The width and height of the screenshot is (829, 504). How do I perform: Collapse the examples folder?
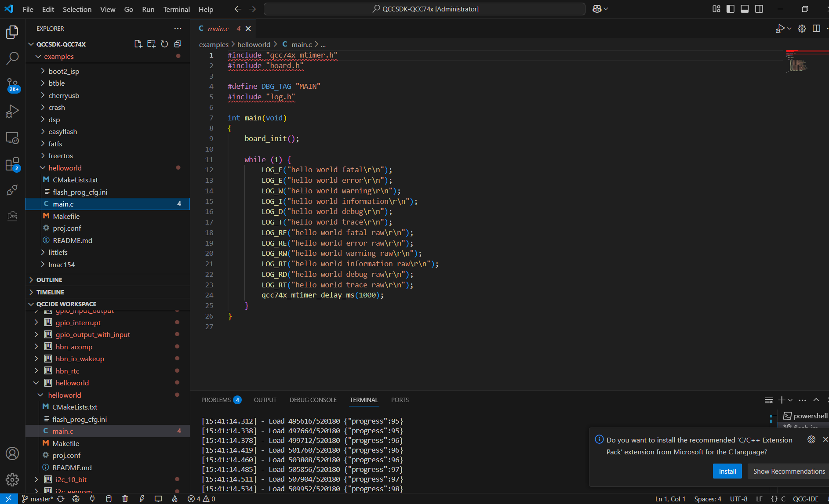(108, 56)
